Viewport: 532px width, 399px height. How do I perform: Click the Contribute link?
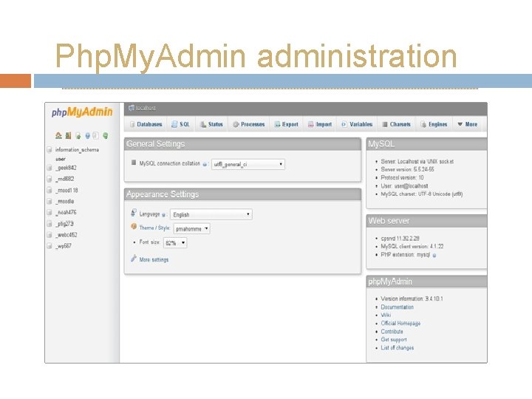click(392, 332)
